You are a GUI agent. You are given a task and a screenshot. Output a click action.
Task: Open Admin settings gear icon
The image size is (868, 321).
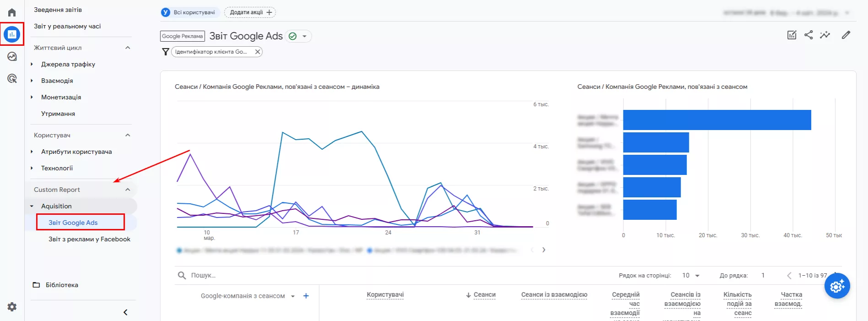coord(12,307)
